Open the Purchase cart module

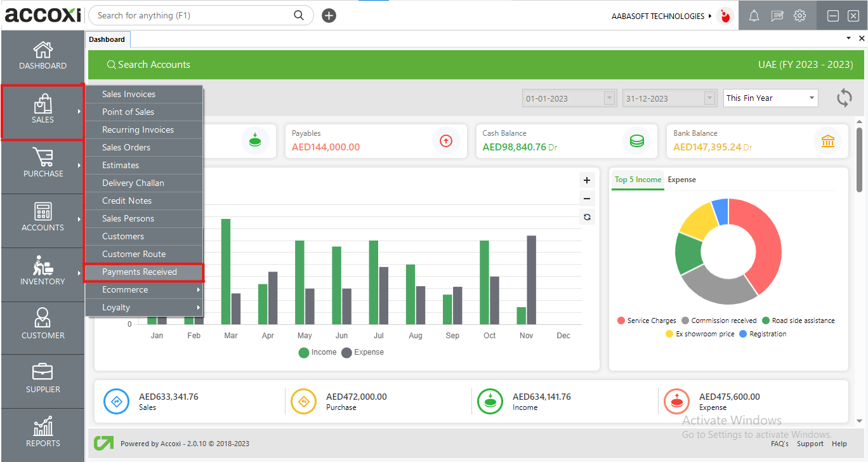coord(43,164)
